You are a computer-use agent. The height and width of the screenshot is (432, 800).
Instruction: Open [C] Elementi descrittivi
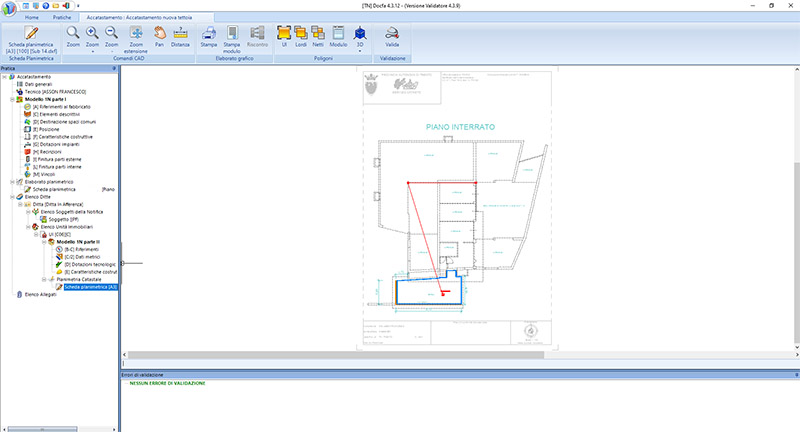[x=56, y=114]
